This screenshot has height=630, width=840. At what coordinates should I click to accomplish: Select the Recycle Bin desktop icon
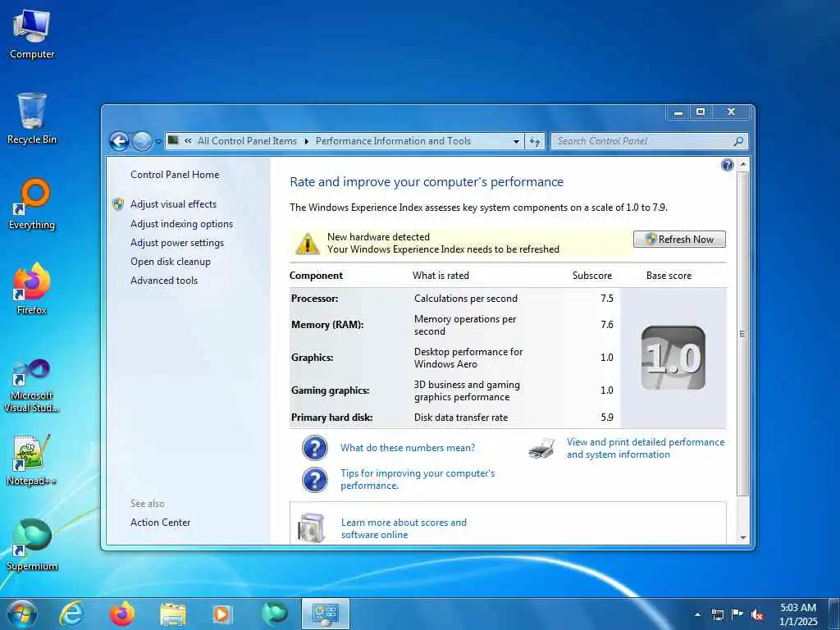click(x=32, y=118)
